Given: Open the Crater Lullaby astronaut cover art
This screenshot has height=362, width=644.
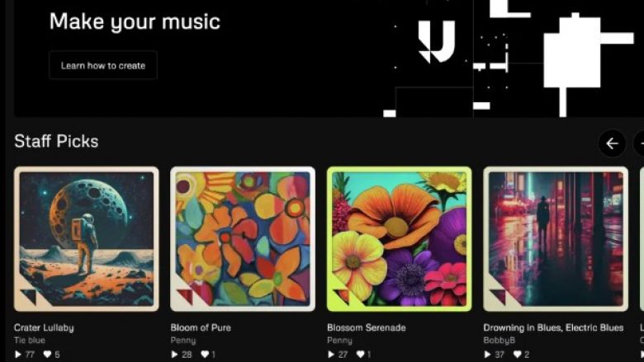Looking at the screenshot, I should pyautogui.click(x=86, y=239).
